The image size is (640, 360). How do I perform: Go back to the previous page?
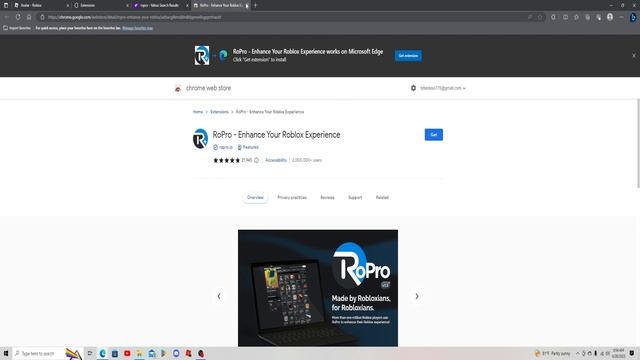point(7,17)
